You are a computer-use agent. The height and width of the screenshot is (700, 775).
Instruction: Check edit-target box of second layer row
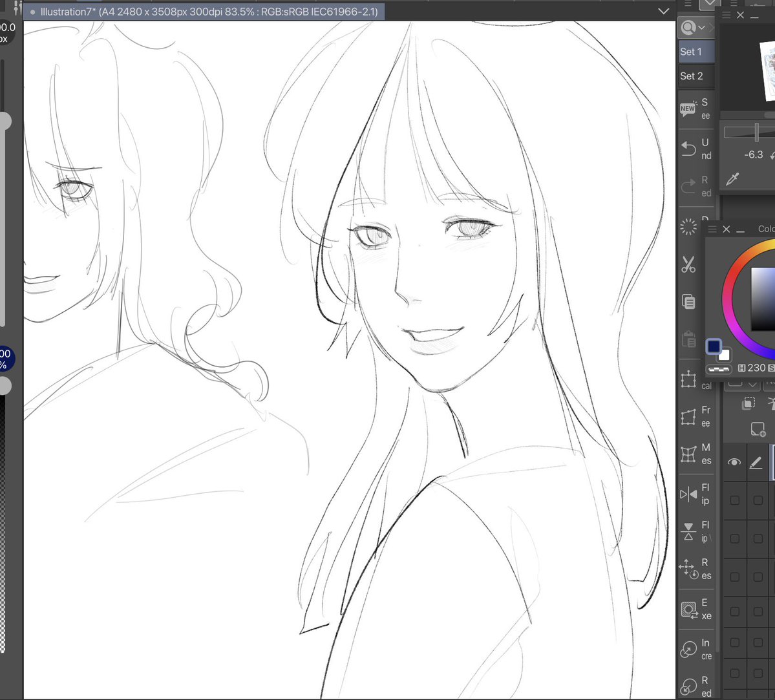(758, 500)
